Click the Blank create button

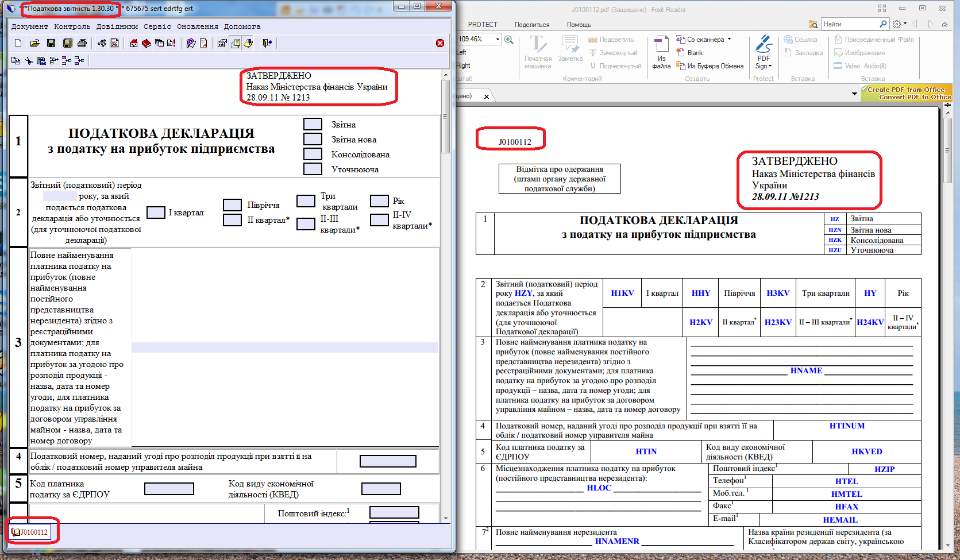tap(695, 53)
